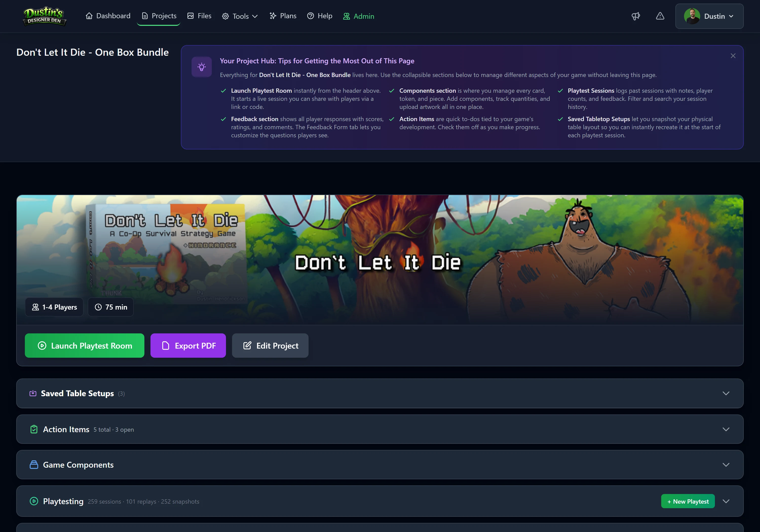Click the megaphone announcements icon
This screenshot has width=760, height=532.
[x=636, y=16]
